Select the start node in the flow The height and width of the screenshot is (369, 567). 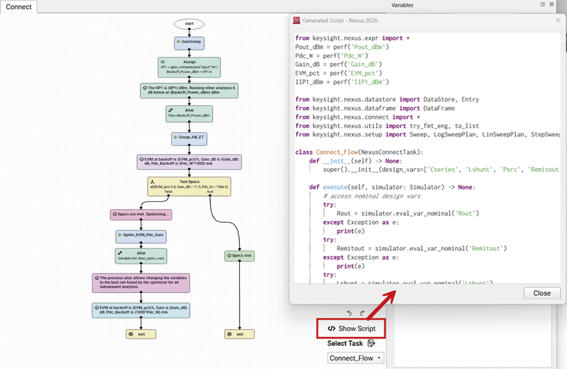pos(189,24)
